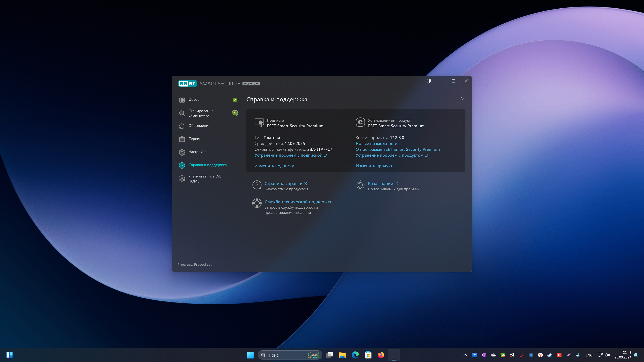Click the installed product 'e' icon
The width and height of the screenshot is (644, 362).
click(360, 122)
